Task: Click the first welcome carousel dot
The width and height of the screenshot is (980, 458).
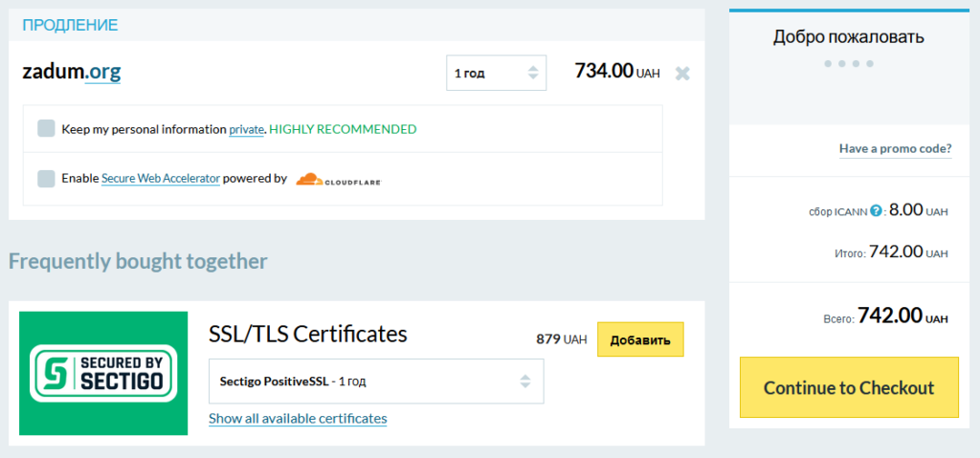Action: (x=828, y=64)
